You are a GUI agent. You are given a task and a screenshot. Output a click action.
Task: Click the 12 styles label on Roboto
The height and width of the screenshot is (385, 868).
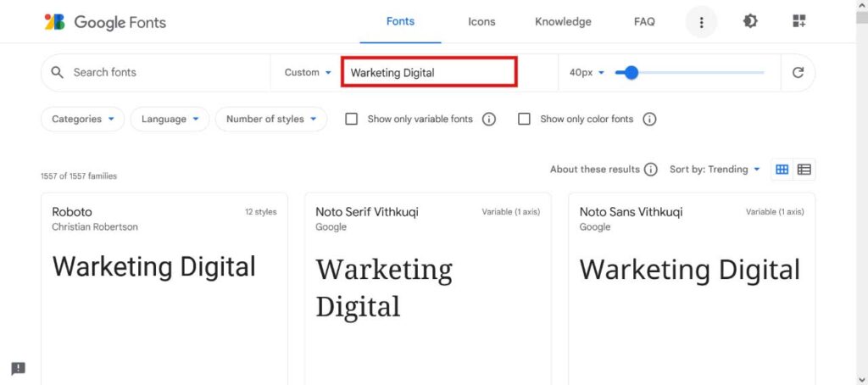click(261, 212)
